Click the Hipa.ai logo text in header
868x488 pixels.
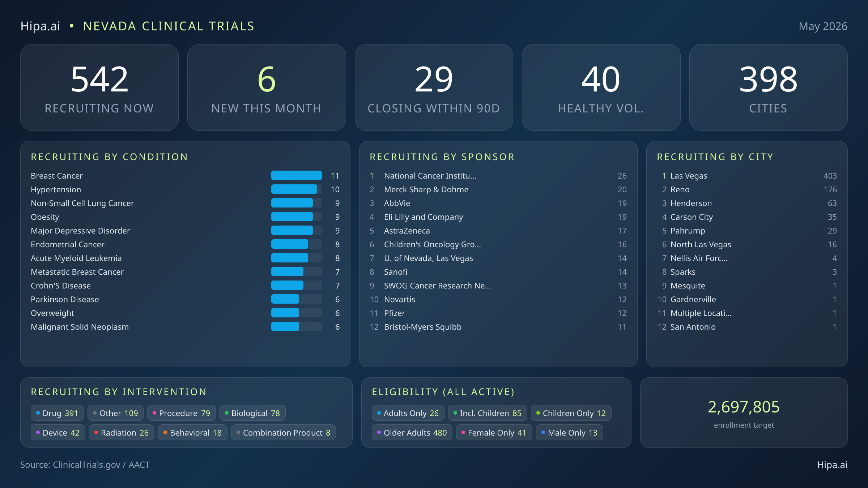40,26
